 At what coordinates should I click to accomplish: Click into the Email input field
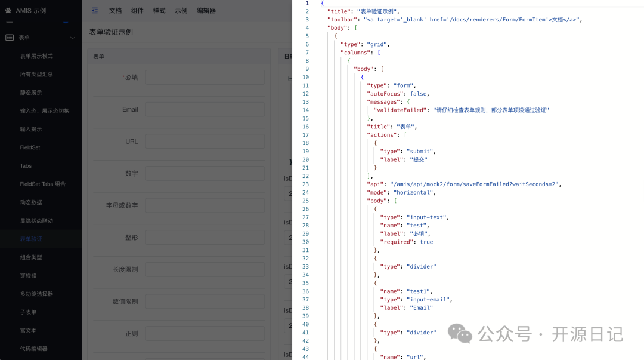205,110
